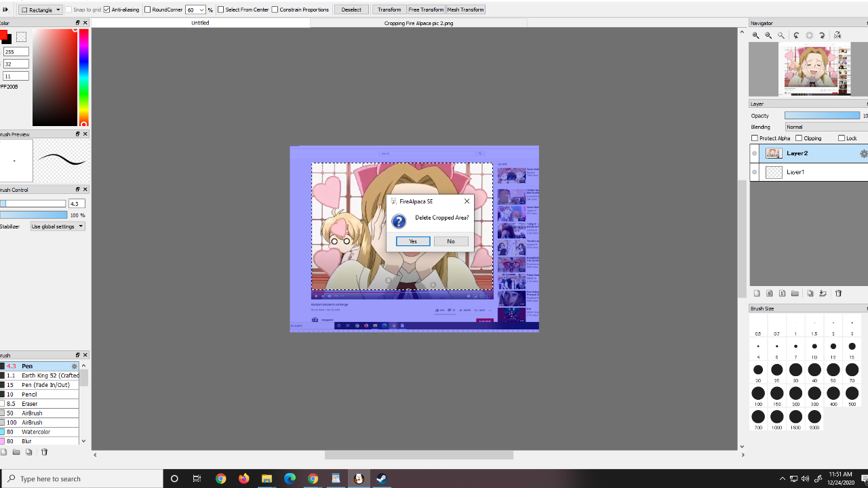868x488 pixels.
Task: Zoom out using the Navigator magnifier minus icon
Action: 768,35
